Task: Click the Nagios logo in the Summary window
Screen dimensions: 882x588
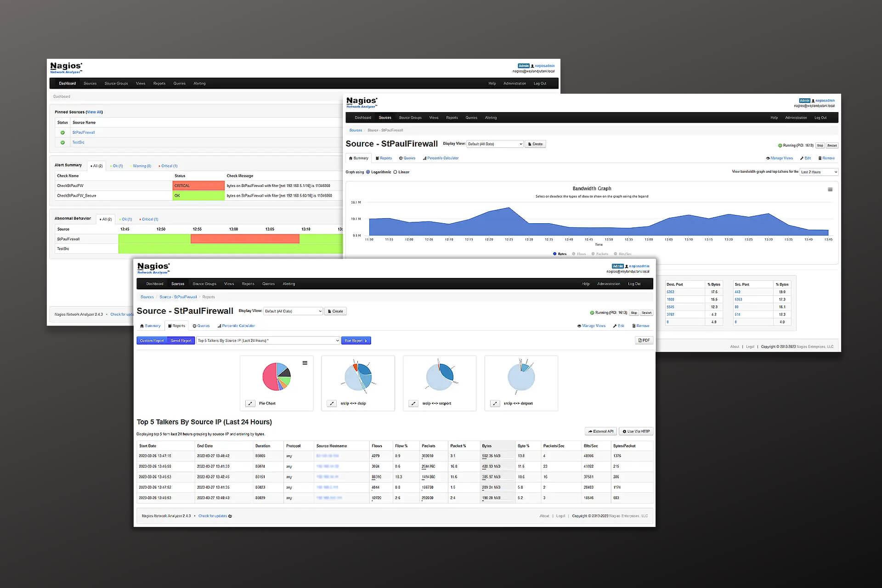Action: pos(362,102)
